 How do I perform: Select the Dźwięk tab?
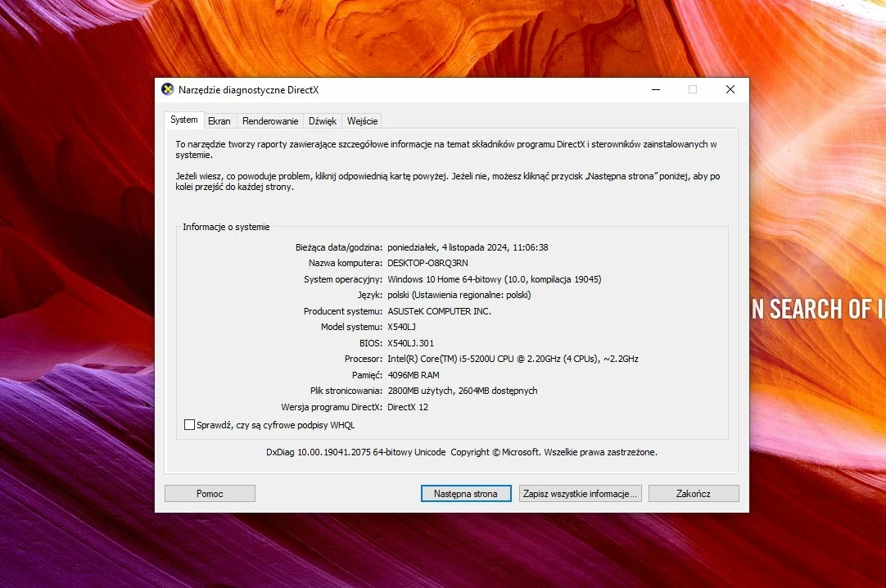pyautogui.click(x=323, y=121)
